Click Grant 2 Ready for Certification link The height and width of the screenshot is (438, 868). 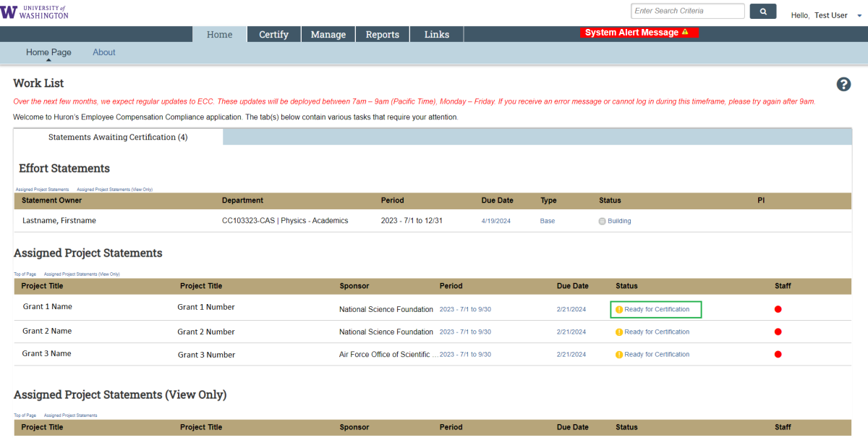(657, 332)
